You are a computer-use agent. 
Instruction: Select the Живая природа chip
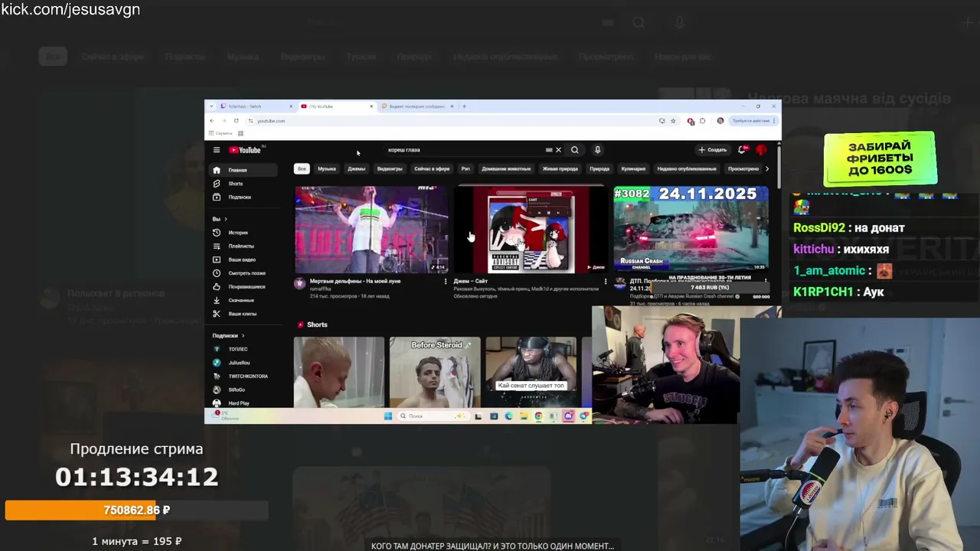click(560, 168)
